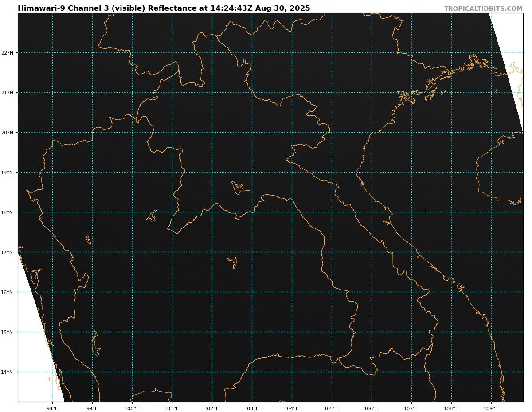Click the 18°N latitude label
The width and height of the screenshot is (532, 412).
point(8,212)
